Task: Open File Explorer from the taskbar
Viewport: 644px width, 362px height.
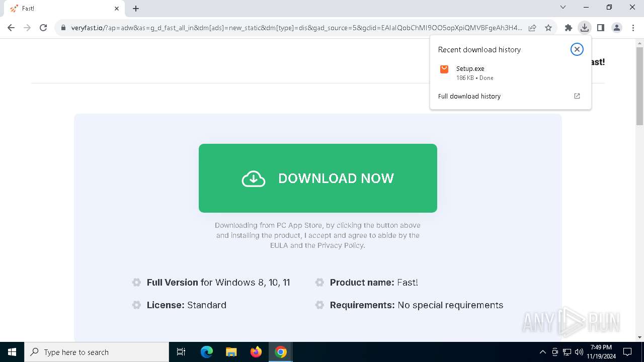Action: (231, 352)
